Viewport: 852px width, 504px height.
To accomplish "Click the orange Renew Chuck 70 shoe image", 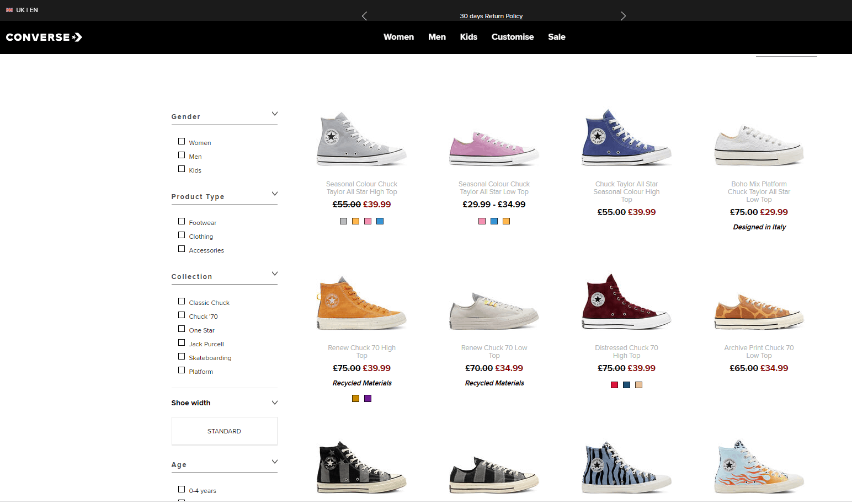I will point(361,303).
